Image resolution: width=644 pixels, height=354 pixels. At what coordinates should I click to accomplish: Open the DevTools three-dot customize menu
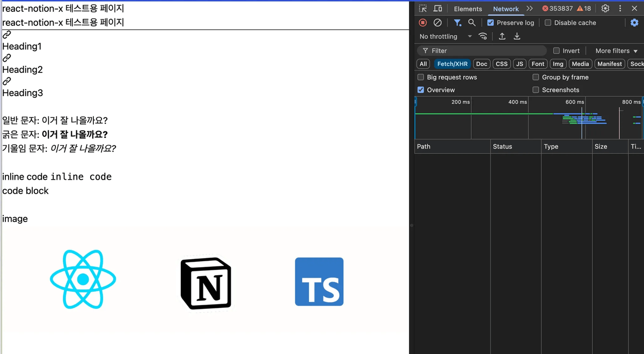coord(620,9)
